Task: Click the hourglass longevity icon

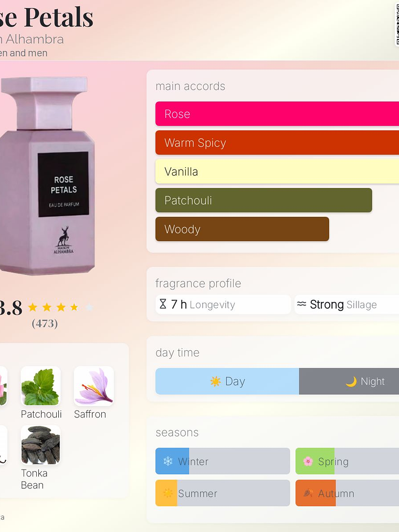Action: [163, 304]
